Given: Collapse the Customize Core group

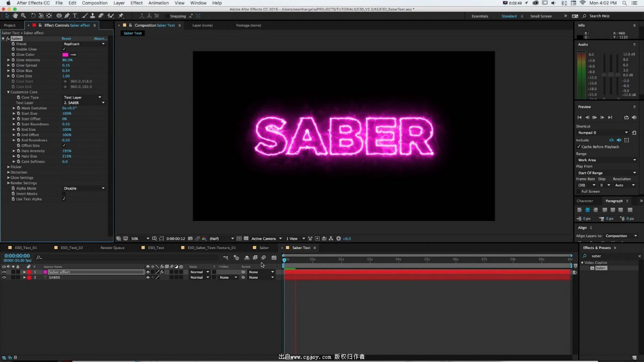Looking at the screenshot, I should tap(8, 92).
